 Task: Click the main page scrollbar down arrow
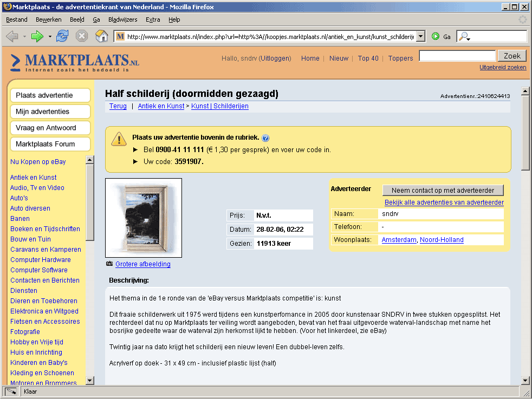525,381
